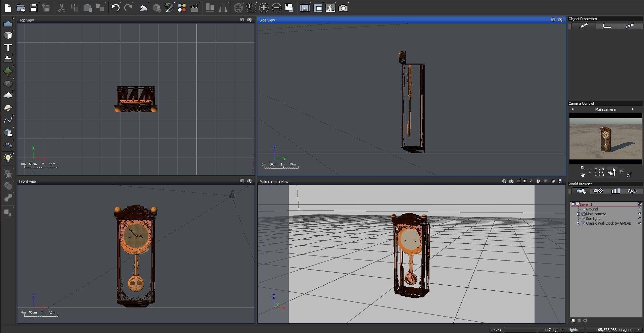This screenshot has height=333, width=644.
Task: Click the camera pan hand icon
Action: (x=583, y=175)
